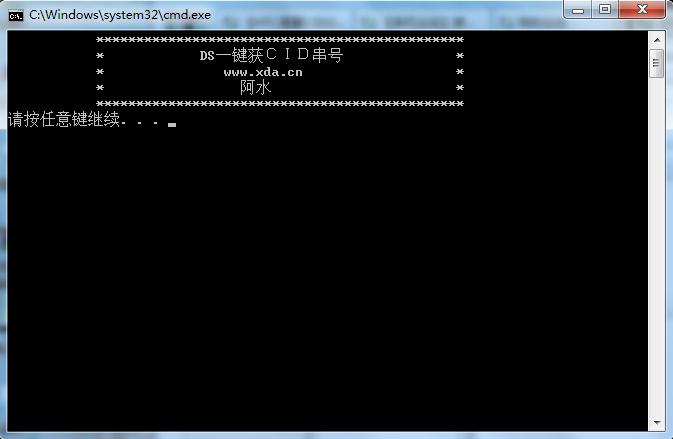Select the vertical scrollbar thumb
This screenshot has height=439, width=673.
click(x=657, y=63)
